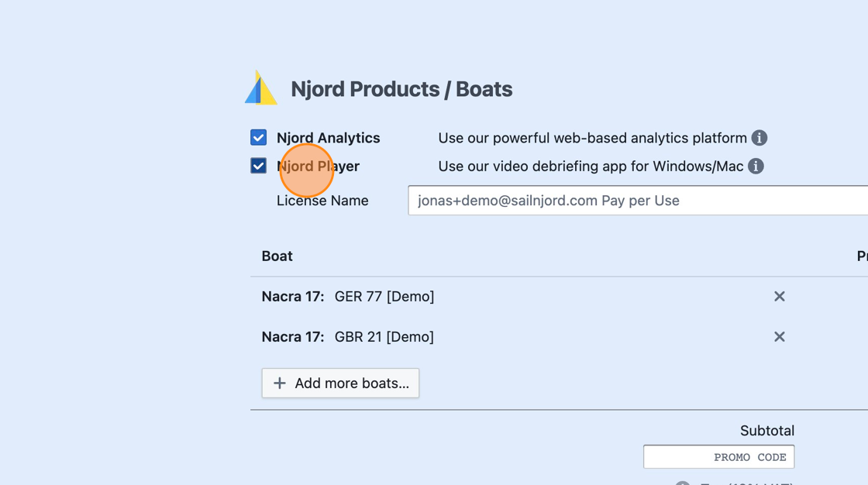Viewport: 868px width, 485px height.
Task: Open info icon for Njord Player
Action: [x=756, y=166]
